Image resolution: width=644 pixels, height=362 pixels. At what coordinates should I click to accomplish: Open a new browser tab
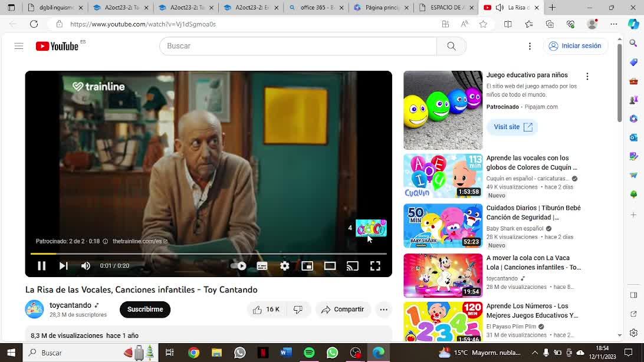click(553, 8)
